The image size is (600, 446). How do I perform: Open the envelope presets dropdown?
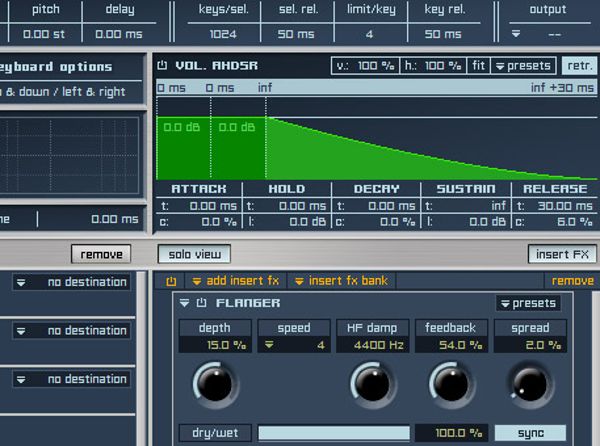[524, 66]
